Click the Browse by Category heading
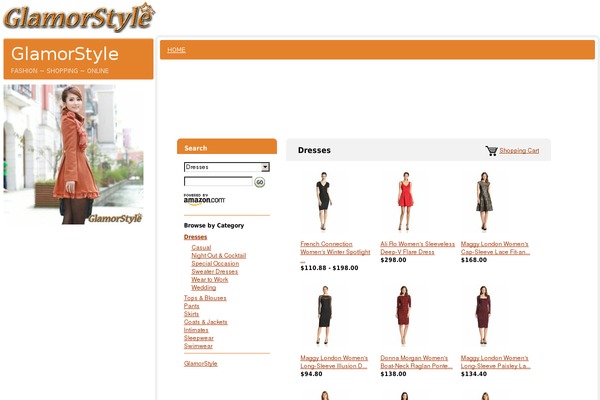Viewport: 600px width, 400px height. click(214, 225)
